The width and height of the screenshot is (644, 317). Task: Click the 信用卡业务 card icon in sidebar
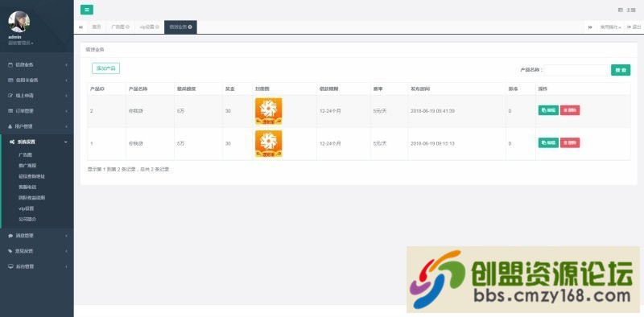pos(10,80)
